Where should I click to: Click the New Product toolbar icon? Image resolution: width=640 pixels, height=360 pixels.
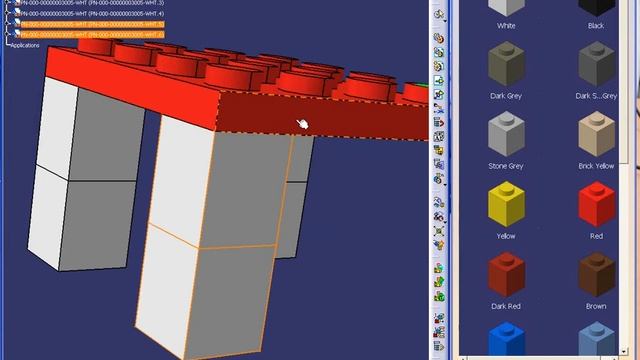coord(438,52)
